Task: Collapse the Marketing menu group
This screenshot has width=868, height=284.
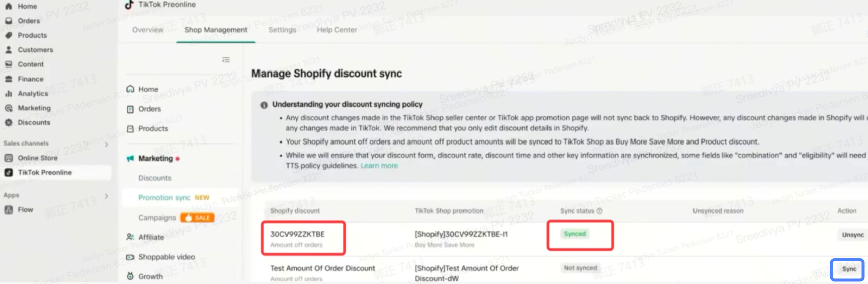Action: tap(155, 158)
